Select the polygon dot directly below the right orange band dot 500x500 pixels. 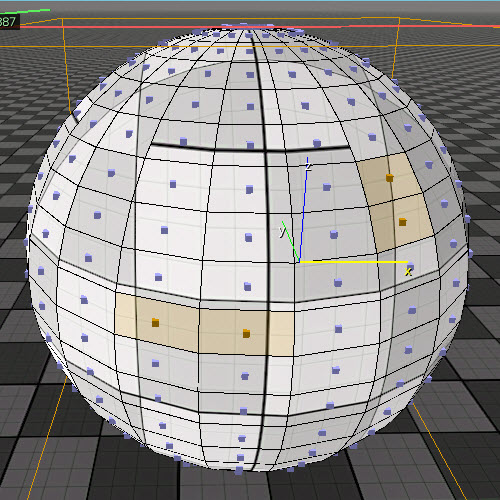point(245,376)
